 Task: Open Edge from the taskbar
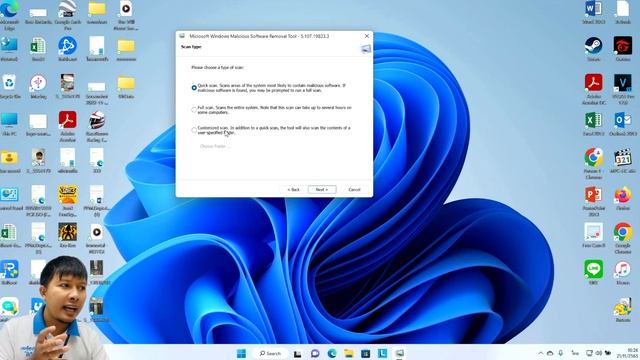(x=332, y=353)
